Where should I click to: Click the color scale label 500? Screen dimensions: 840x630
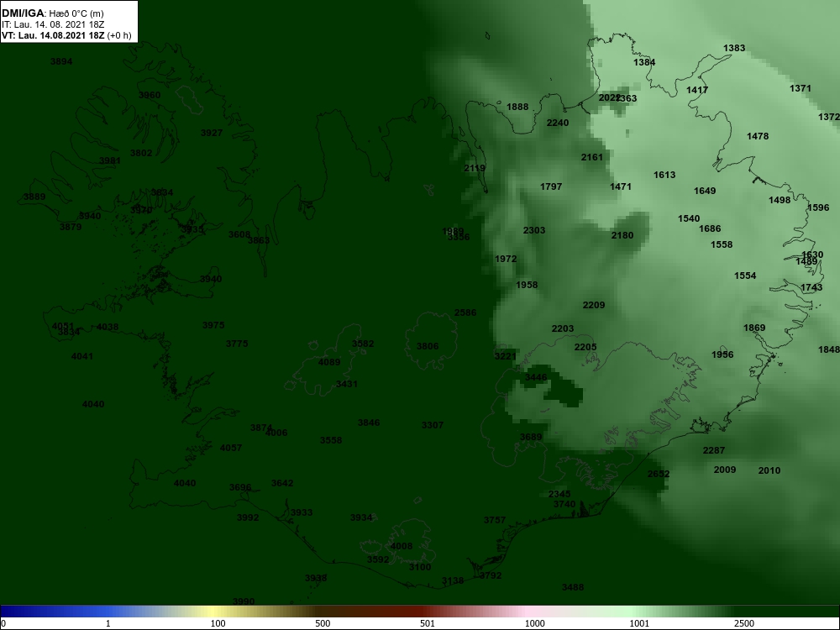(x=323, y=623)
